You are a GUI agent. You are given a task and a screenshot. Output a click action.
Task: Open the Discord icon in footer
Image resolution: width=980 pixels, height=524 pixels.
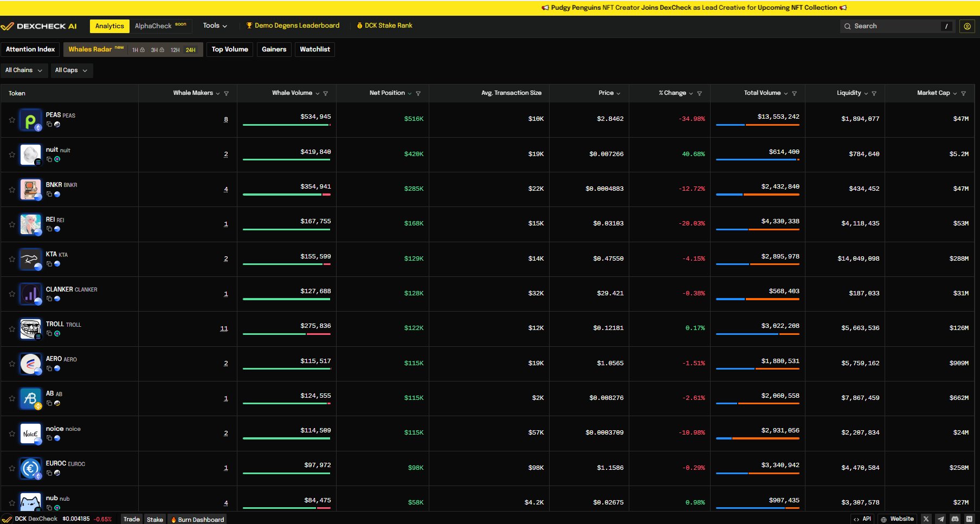(x=955, y=519)
